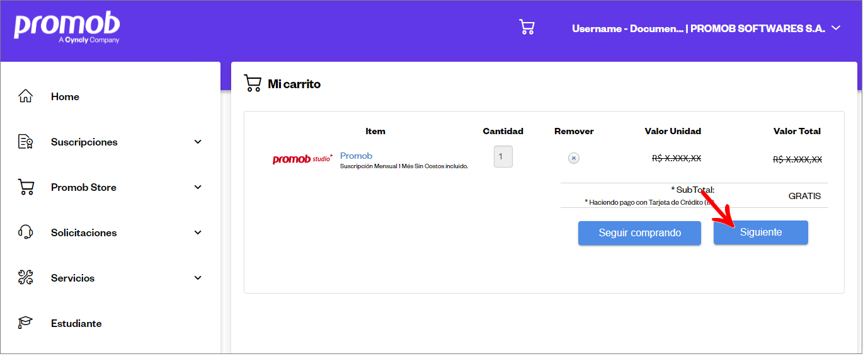
Task: Click the Home house icon
Action: click(25, 96)
